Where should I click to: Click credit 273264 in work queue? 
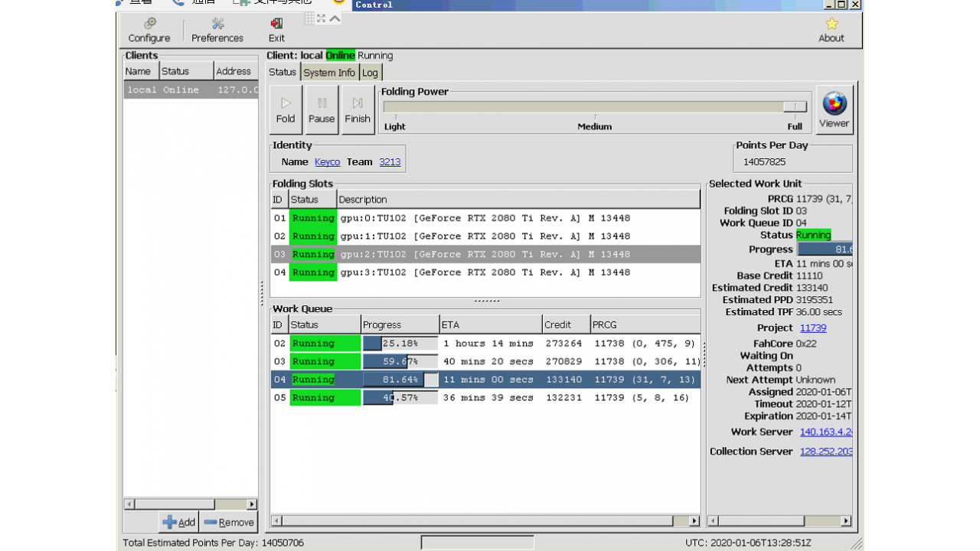click(x=563, y=343)
